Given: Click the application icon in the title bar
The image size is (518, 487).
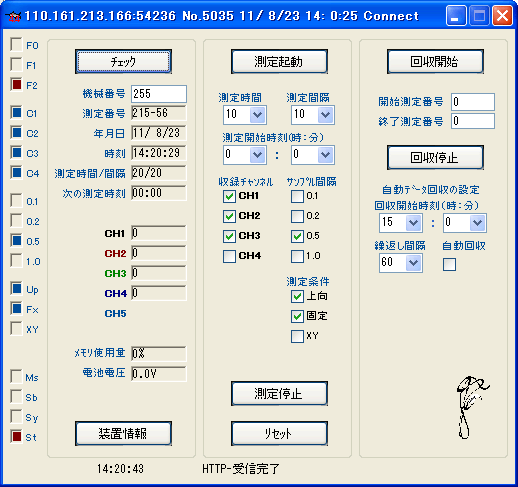Looking at the screenshot, I should 14,16.
